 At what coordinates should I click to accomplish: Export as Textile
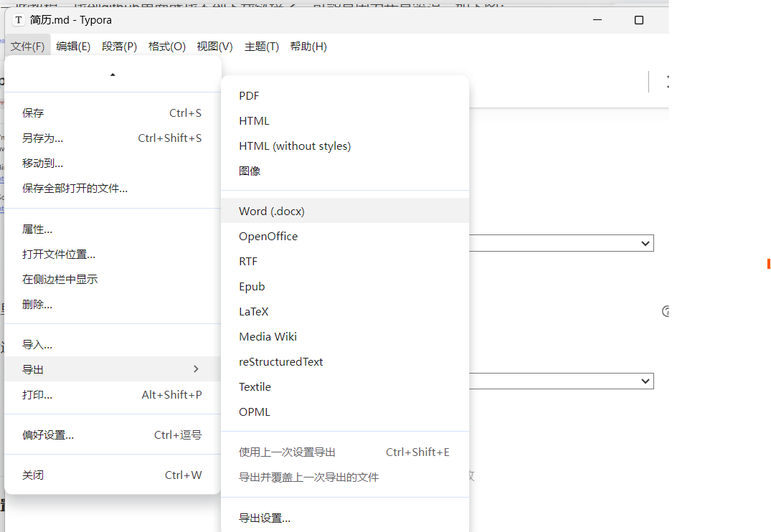point(345,387)
